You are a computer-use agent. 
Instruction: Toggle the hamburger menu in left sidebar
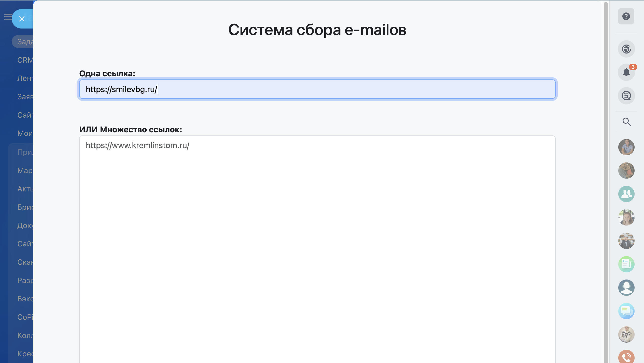coord(8,17)
